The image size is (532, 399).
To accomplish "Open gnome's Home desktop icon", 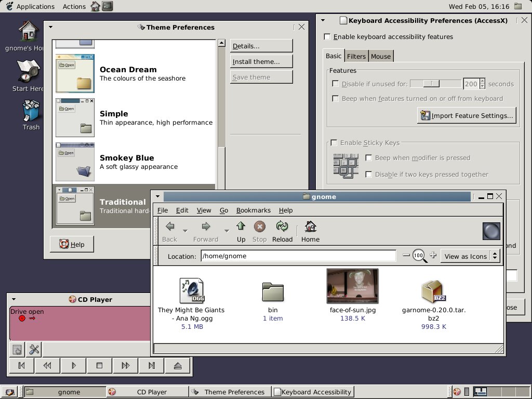I will click(28, 31).
